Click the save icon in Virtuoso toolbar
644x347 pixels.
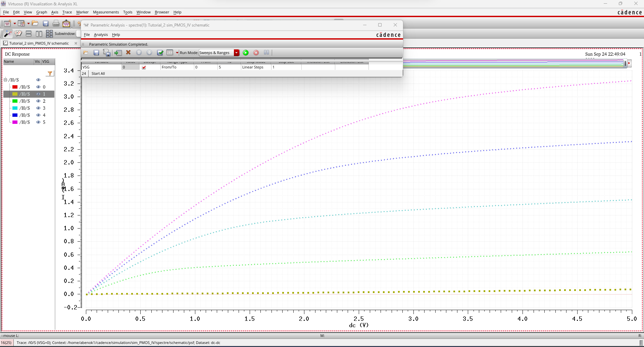click(46, 23)
